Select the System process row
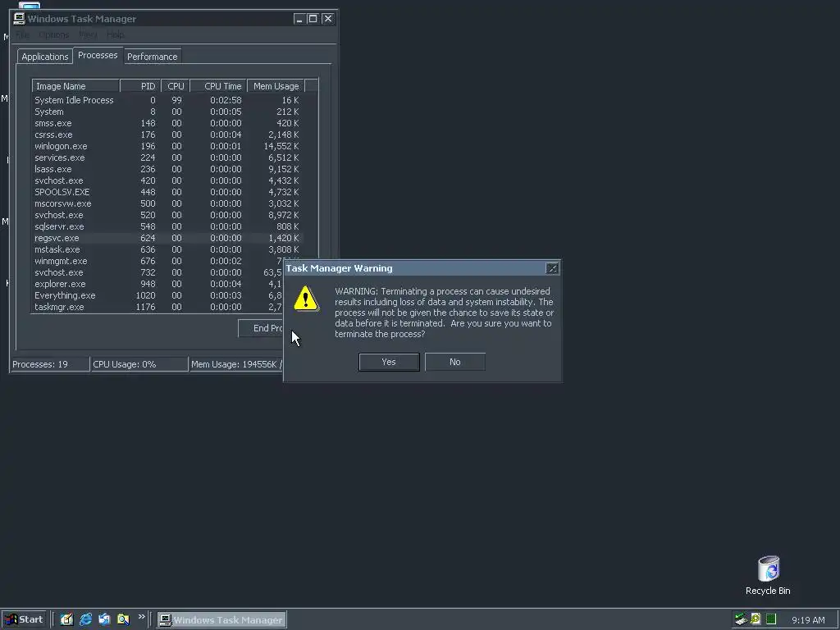Screen dimensions: 840x630 click(x=167, y=112)
